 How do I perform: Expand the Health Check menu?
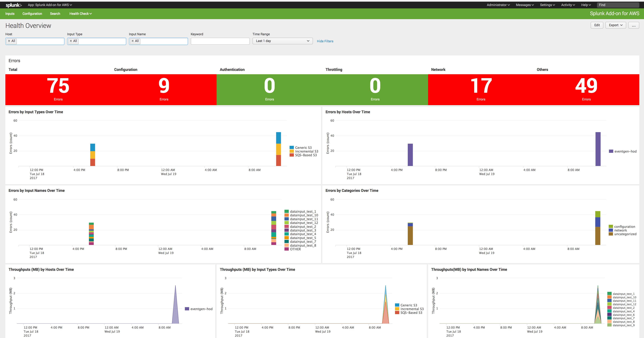click(x=80, y=13)
